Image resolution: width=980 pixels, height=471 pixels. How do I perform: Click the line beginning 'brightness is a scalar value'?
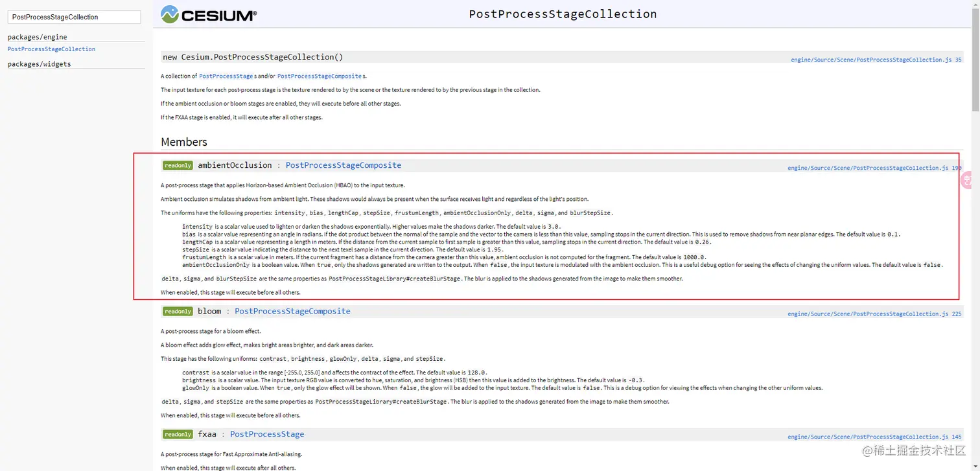[x=414, y=380]
